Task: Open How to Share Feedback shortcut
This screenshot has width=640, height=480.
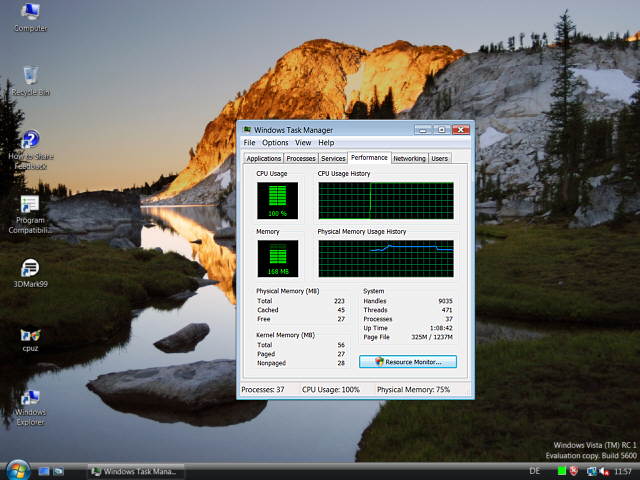Action: coord(31,149)
